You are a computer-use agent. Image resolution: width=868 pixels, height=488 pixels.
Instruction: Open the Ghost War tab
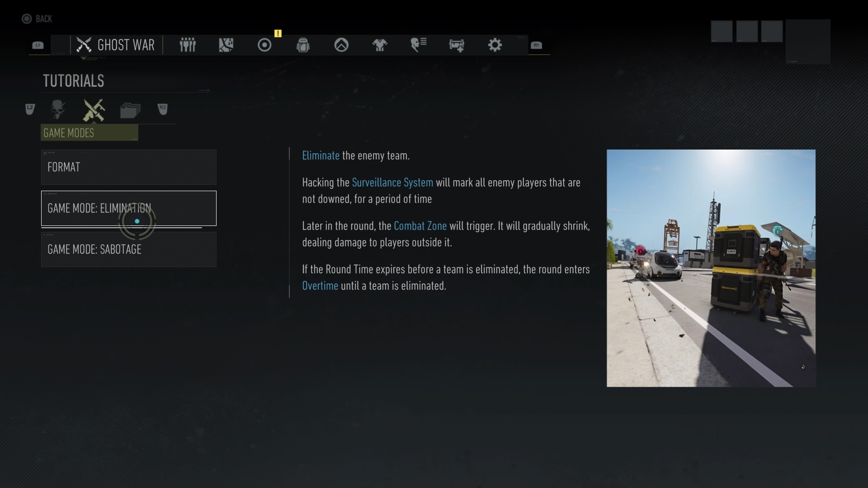(116, 45)
